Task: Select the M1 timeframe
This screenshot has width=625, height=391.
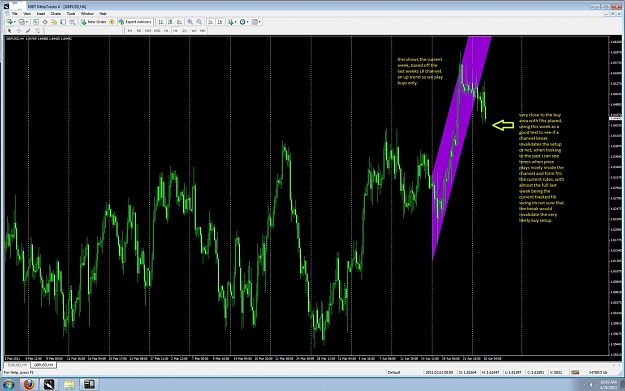Action: [x=130, y=31]
